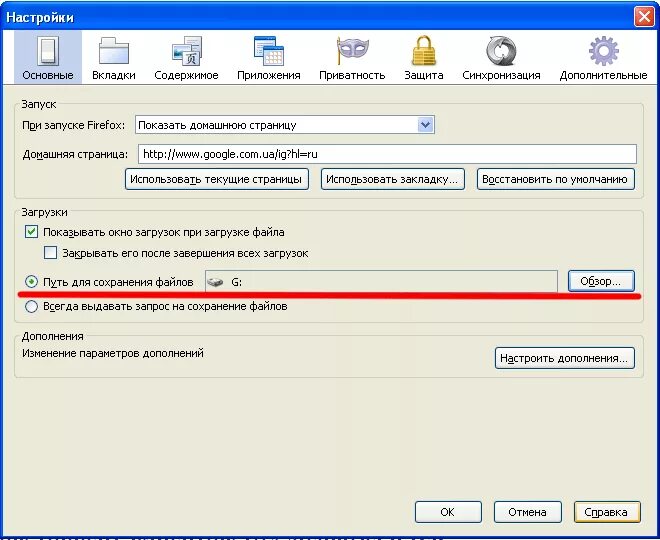This screenshot has width=660, height=540.
Task: Click the Запуск group label
Action: click(x=39, y=104)
